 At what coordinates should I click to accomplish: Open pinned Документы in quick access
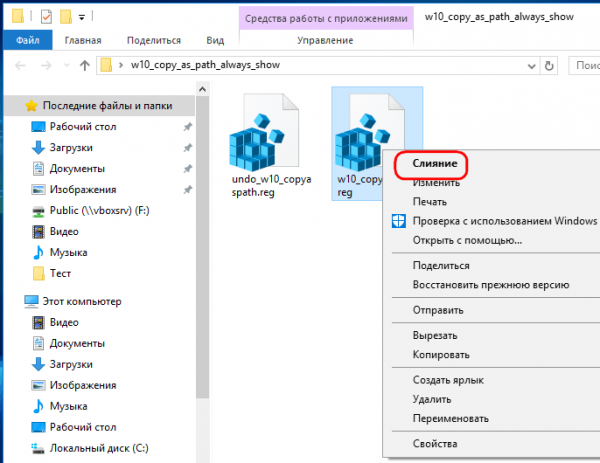[x=77, y=169]
